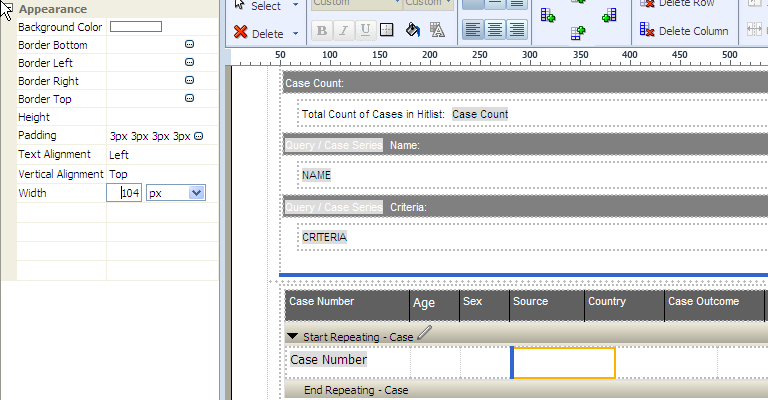
Task: Click the Total Count of Cases label
Action: (373, 114)
